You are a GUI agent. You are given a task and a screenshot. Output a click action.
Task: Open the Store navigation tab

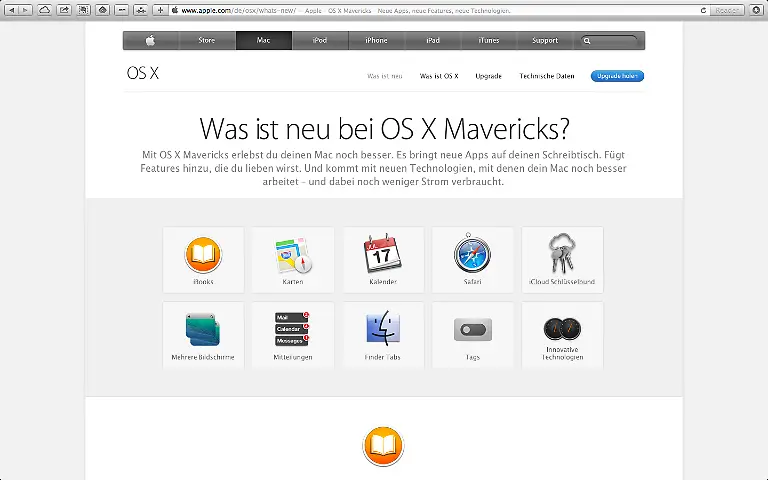(x=207, y=40)
